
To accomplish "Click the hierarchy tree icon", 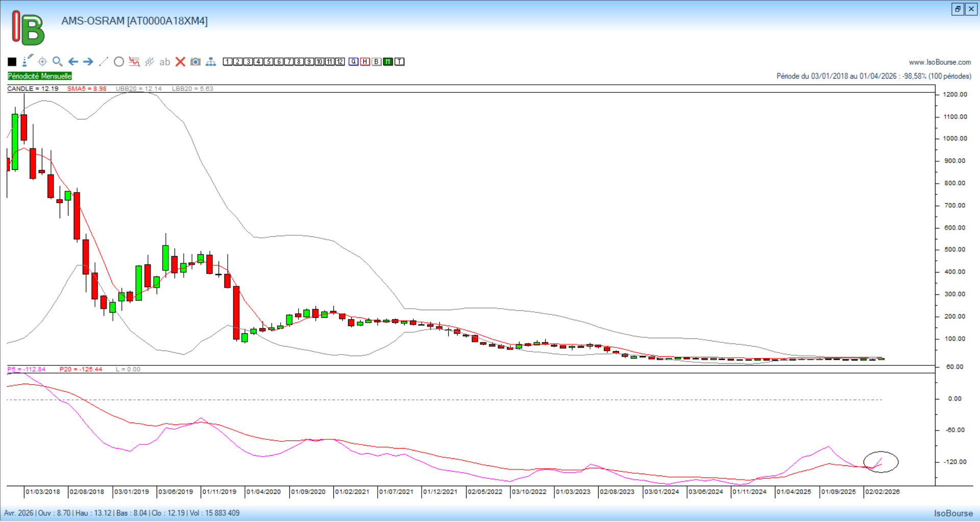I will (x=211, y=62).
